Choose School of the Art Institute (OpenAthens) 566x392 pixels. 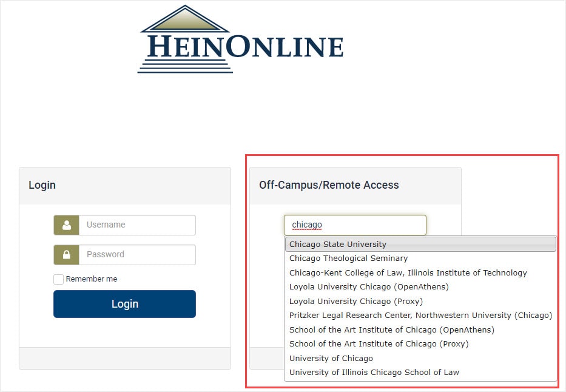point(420,330)
